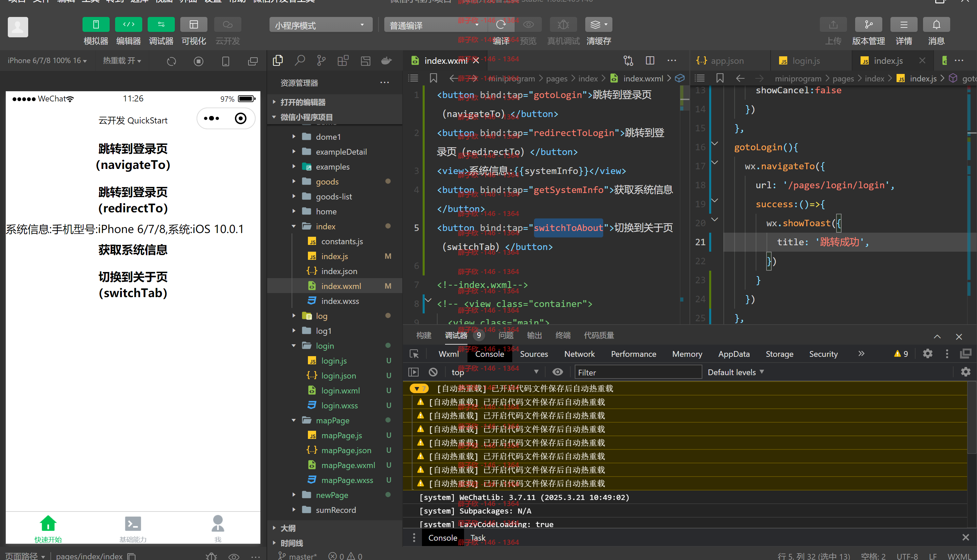Image resolution: width=977 pixels, height=560 pixels.
Task: Open the 小程序模式 mode dropdown
Action: (321, 25)
